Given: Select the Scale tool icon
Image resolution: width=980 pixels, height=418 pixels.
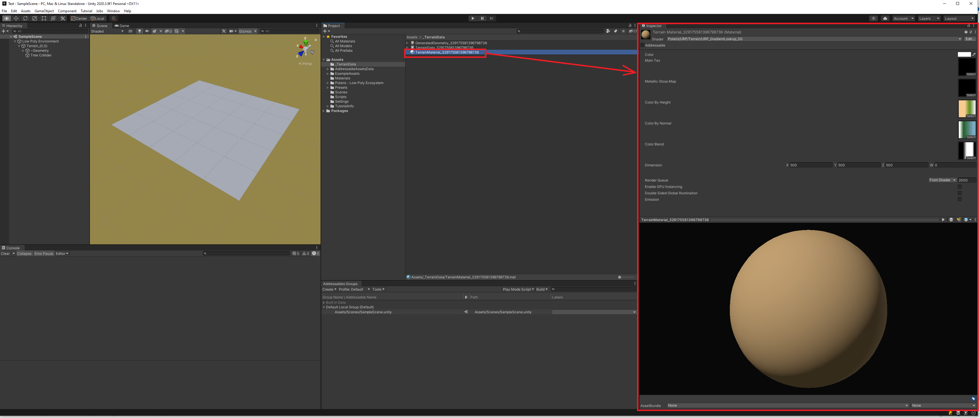Looking at the screenshot, I should (x=35, y=18).
